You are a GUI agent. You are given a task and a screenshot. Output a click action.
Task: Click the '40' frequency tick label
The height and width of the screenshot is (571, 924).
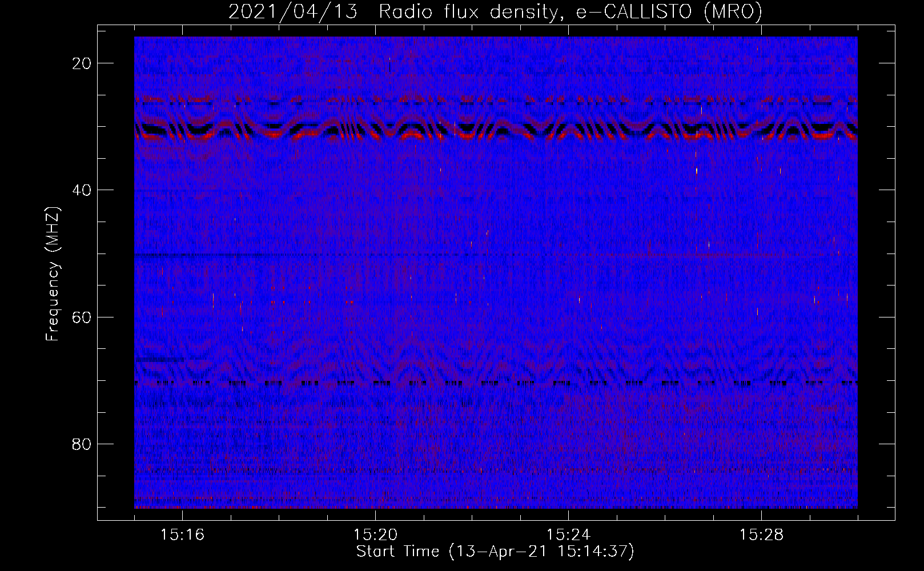(82, 190)
